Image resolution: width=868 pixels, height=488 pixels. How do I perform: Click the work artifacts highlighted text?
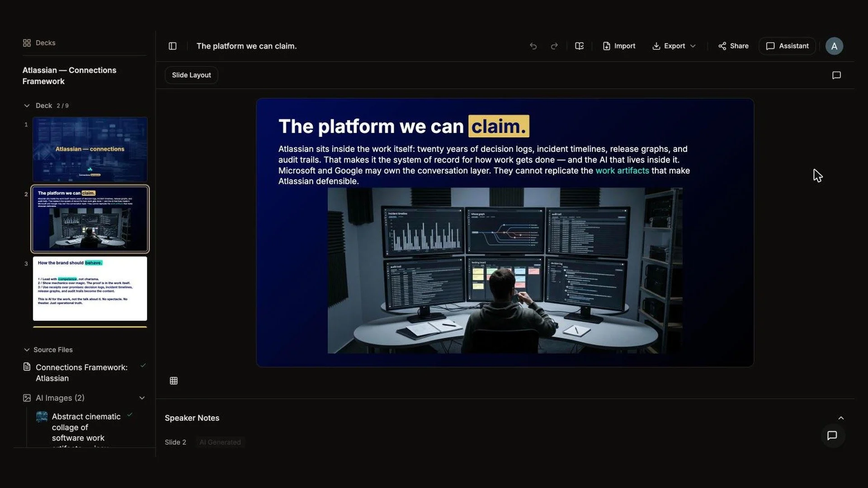pyautogui.click(x=622, y=171)
